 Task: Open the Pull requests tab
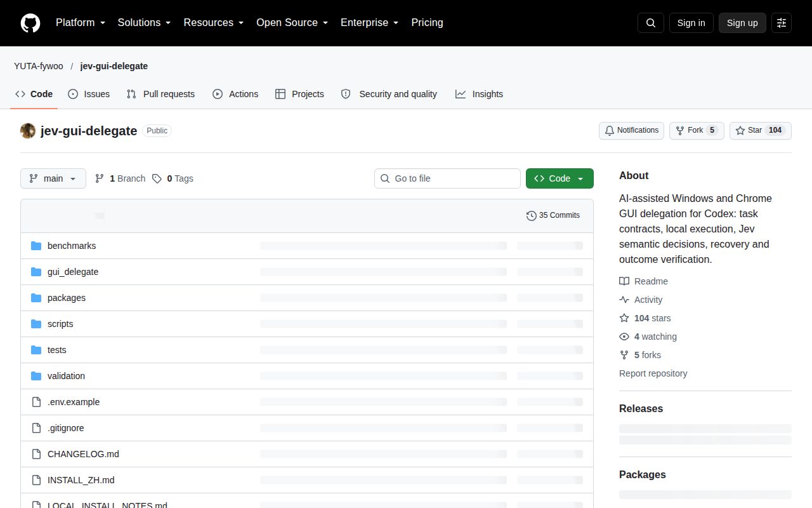[160, 94]
